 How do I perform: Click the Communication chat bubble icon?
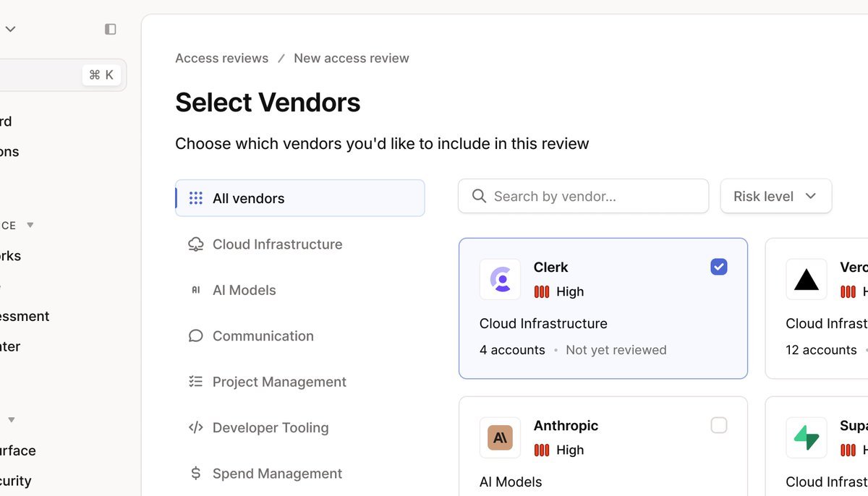tap(195, 336)
